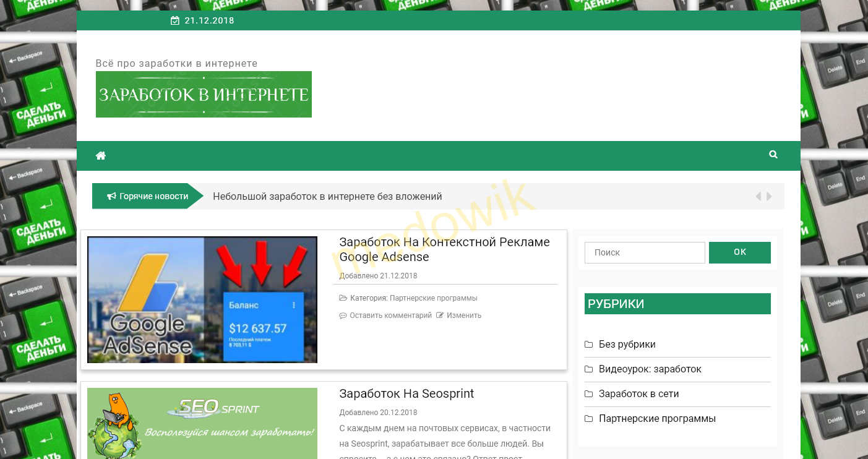The image size is (868, 459).
Task: Open the Без рубрики category
Action: click(x=627, y=345)
